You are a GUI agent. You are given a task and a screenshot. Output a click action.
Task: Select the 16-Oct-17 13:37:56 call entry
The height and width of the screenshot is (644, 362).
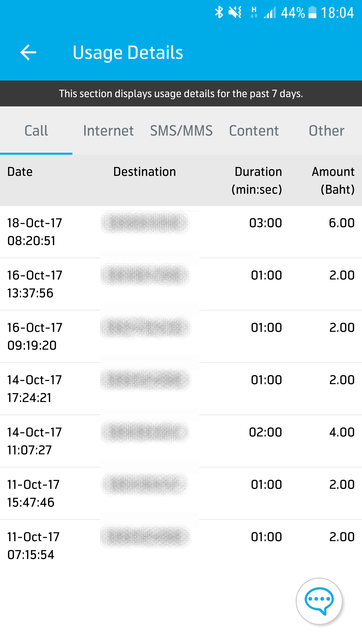click(x=181, y=284)
